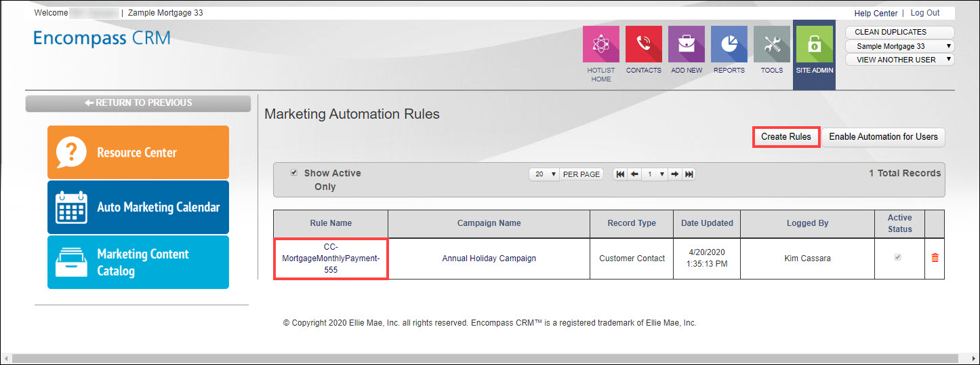Screen dimensions: 980x365
Task: Delete rule using the trash icon
Action: [x=935, y=258]
